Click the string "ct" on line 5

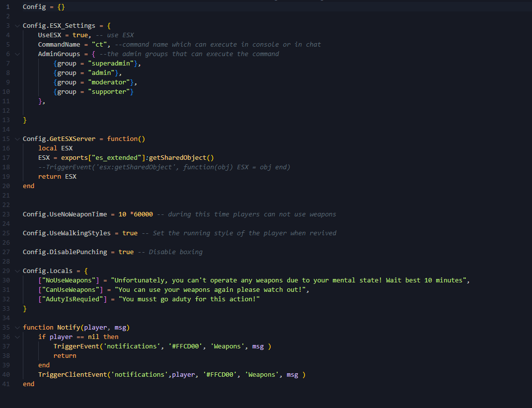(x=99, y=45)
